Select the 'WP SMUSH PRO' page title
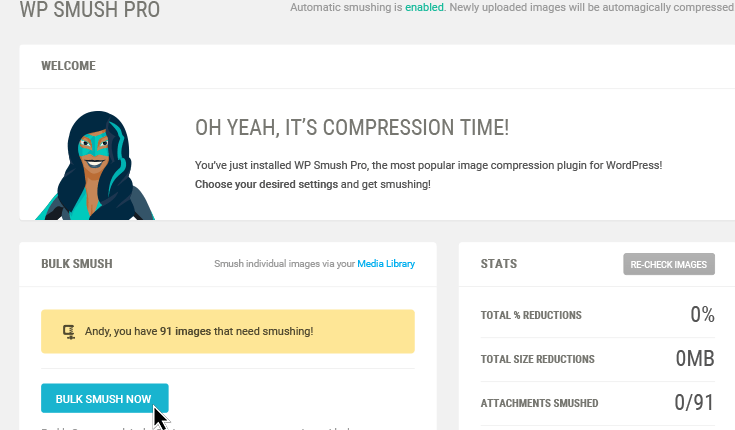 coord(90,9)
